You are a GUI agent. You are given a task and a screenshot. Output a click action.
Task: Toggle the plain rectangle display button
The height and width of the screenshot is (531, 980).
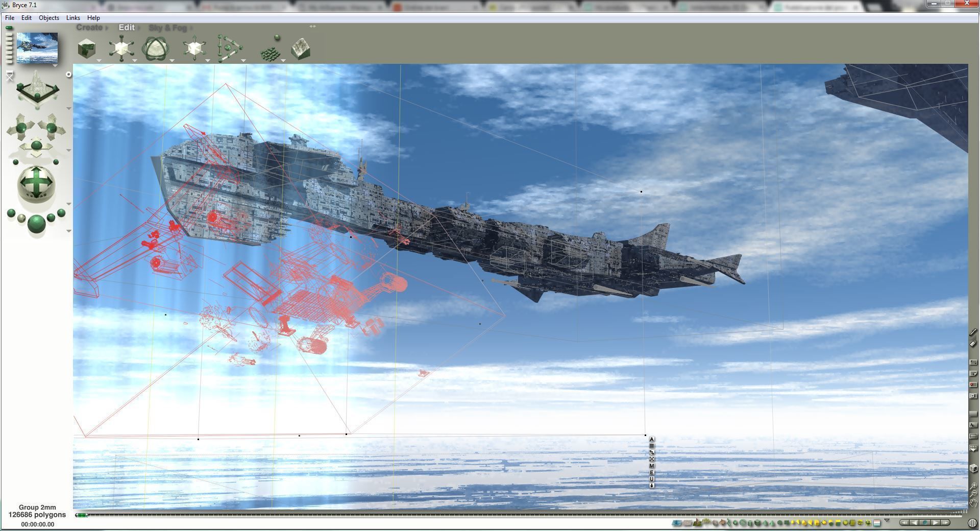(x=973, y=362)
